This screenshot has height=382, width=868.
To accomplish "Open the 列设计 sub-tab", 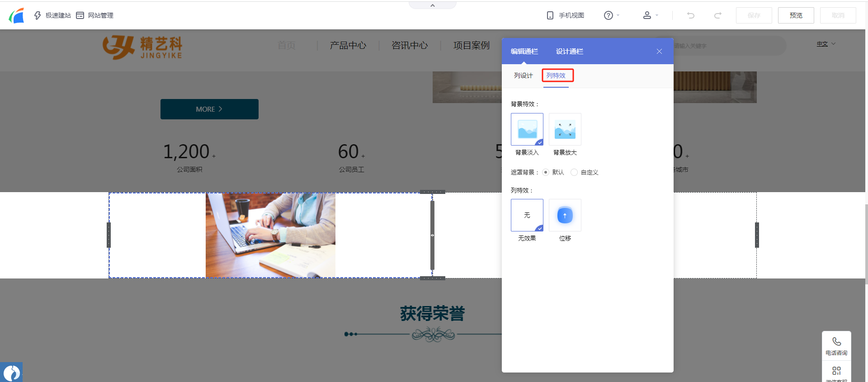I will 524,75.
